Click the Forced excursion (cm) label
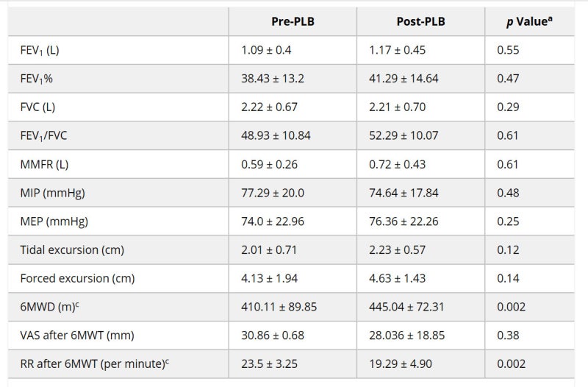 click(x=77, y=279)
